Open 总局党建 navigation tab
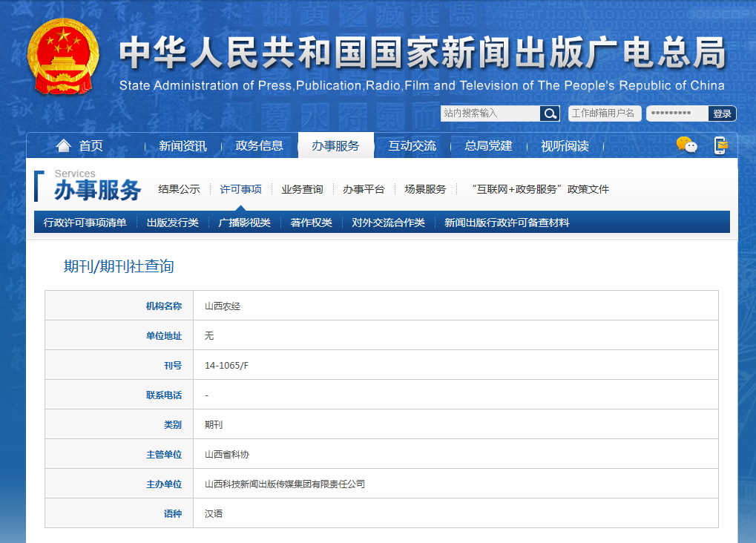The width and height of the screenshot is (756, 543). pyautogui.click(x=488, y=145)
